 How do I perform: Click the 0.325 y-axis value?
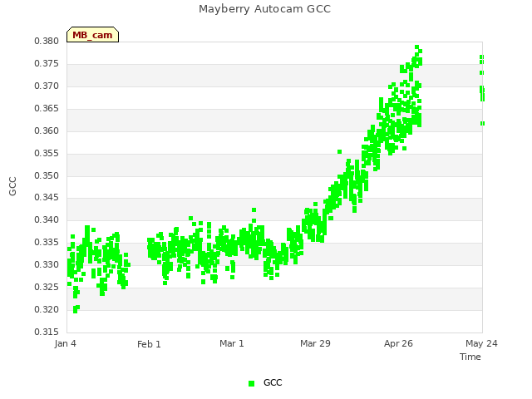coord(47,287)
